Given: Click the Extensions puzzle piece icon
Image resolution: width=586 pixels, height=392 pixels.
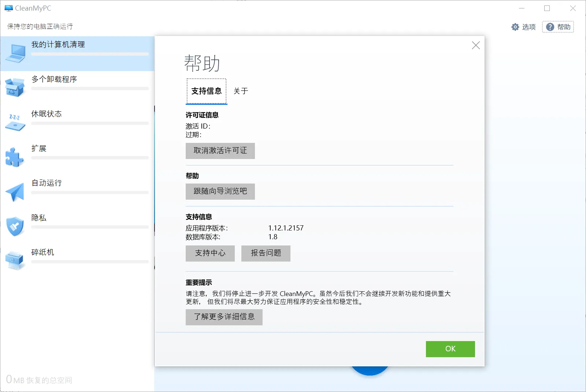Looking at the screenshot, I should click(x=15, y=157).
